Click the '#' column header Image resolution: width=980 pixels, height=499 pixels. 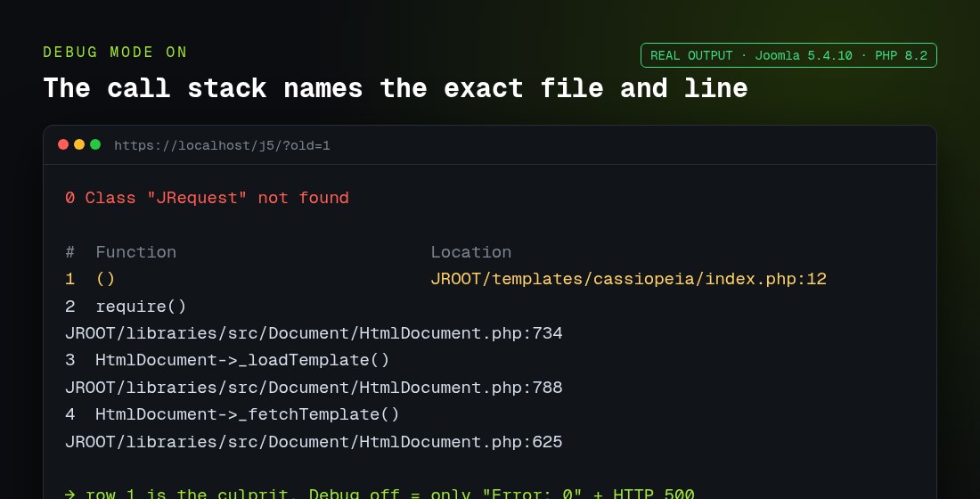pos(70,252)
